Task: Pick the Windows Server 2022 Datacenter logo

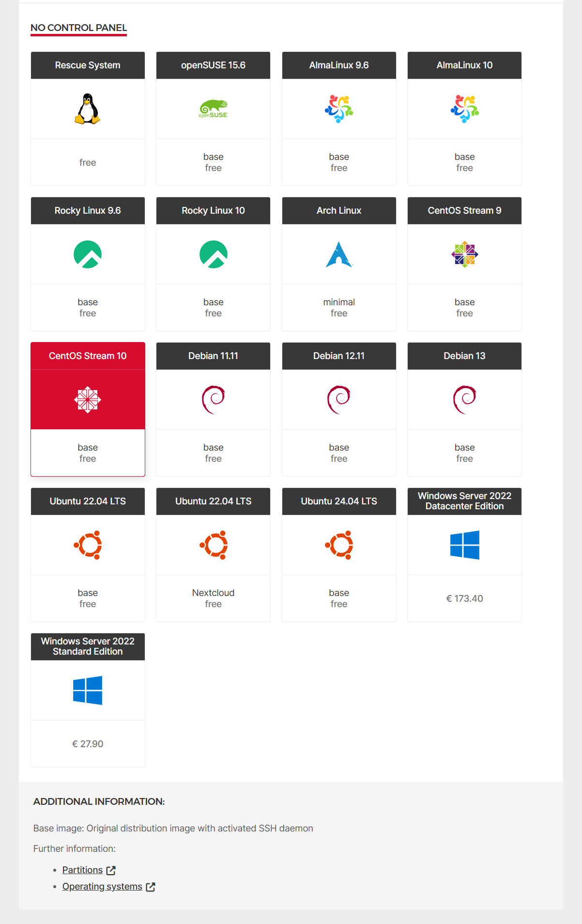Action: click(465, 545)
